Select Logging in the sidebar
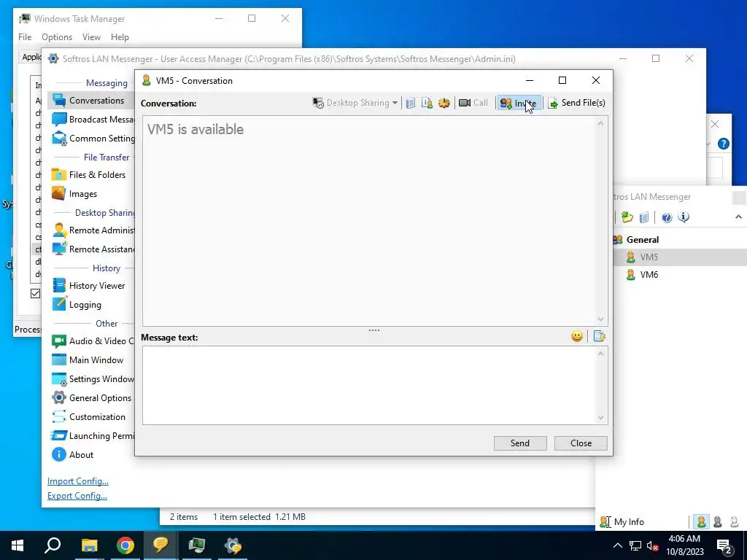The width and height of the screenshot is (747, 560). click(77, 305)
